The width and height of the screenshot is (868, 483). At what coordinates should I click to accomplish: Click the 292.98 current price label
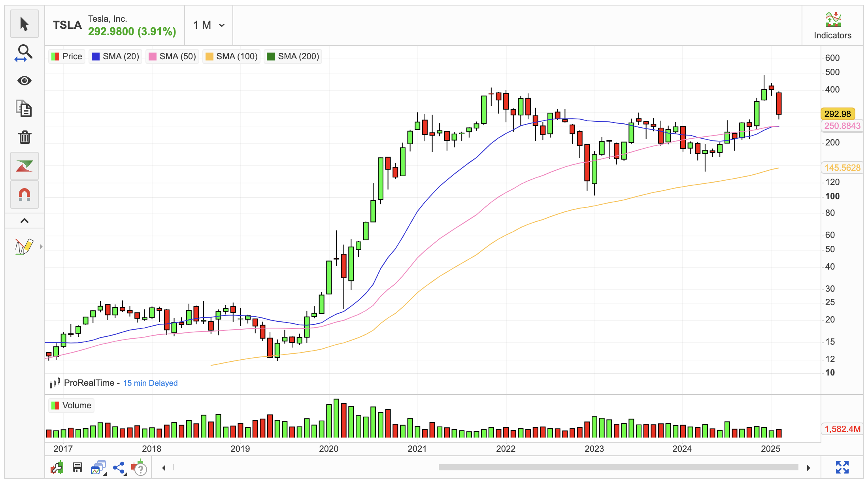click(838, 114)
